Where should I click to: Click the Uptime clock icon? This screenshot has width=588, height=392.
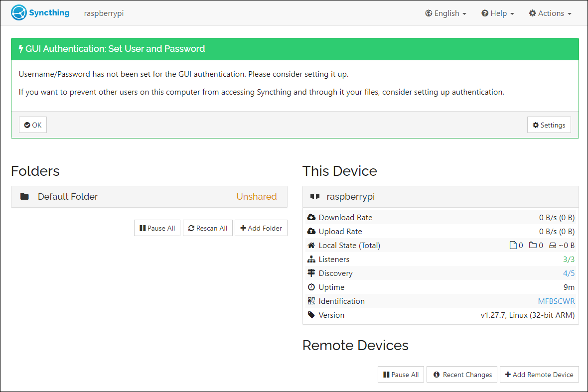click(311, 287)
